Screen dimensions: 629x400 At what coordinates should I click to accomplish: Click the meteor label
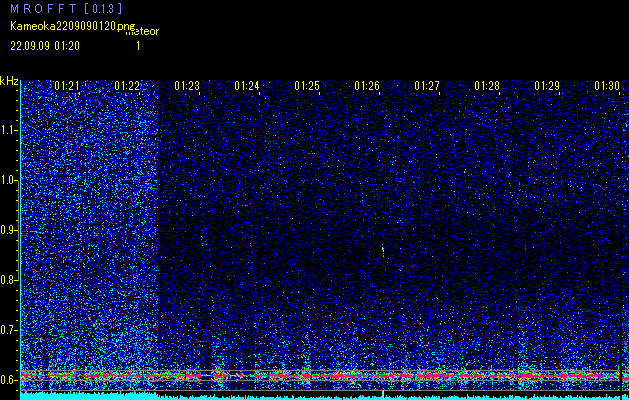tap(142, 32)
